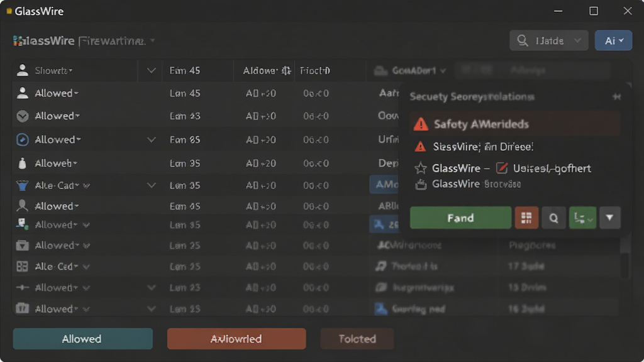Click the person icon in Eom 45 row
644x362 pixels.
[x=23, y=206]
